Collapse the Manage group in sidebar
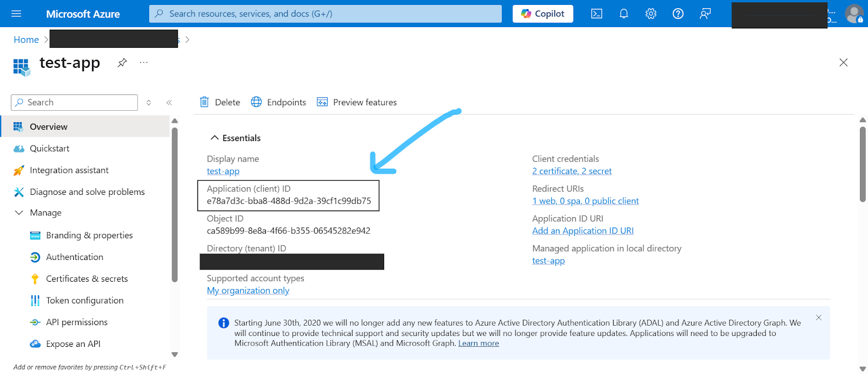Image resolution: width=868 pixels, height=374 pixels. 38,213
